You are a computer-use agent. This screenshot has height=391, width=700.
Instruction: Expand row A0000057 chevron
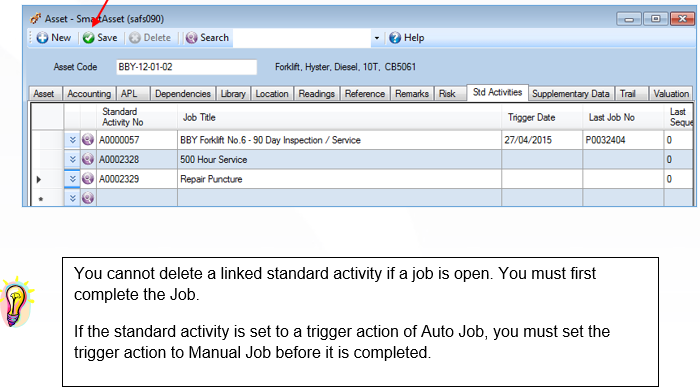[x=72, y=140]
